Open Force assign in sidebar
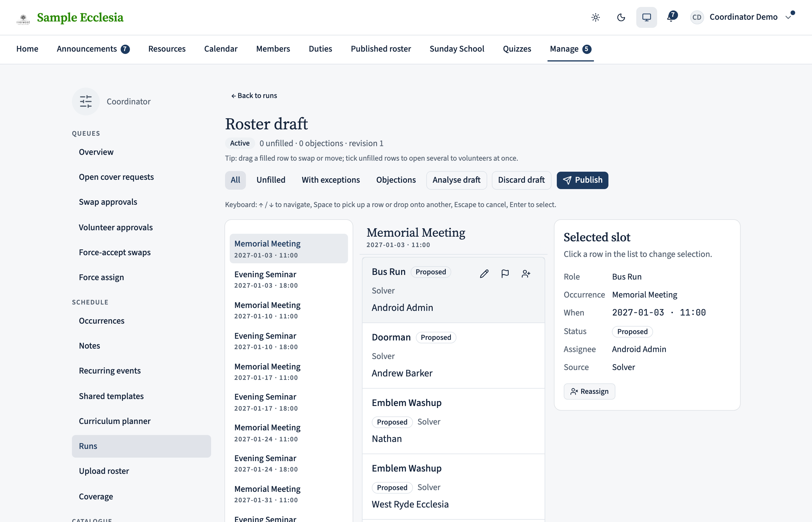Screen dimensions: 812x522 tap(141, 278)
